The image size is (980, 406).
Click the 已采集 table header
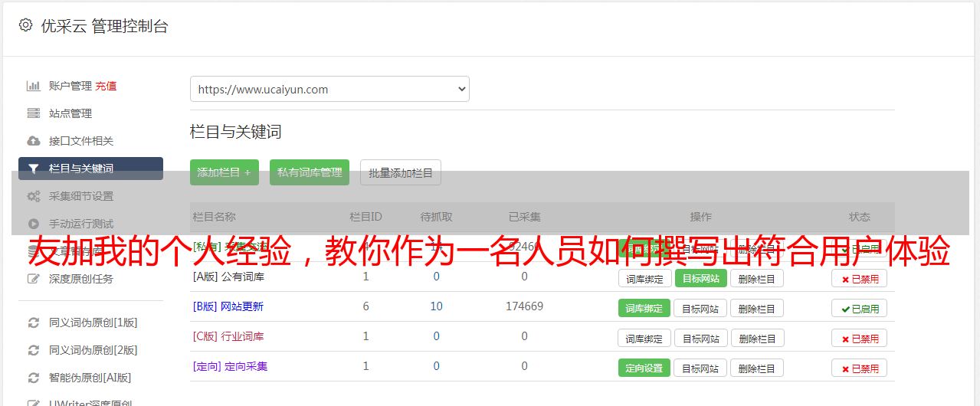(525, 217)
